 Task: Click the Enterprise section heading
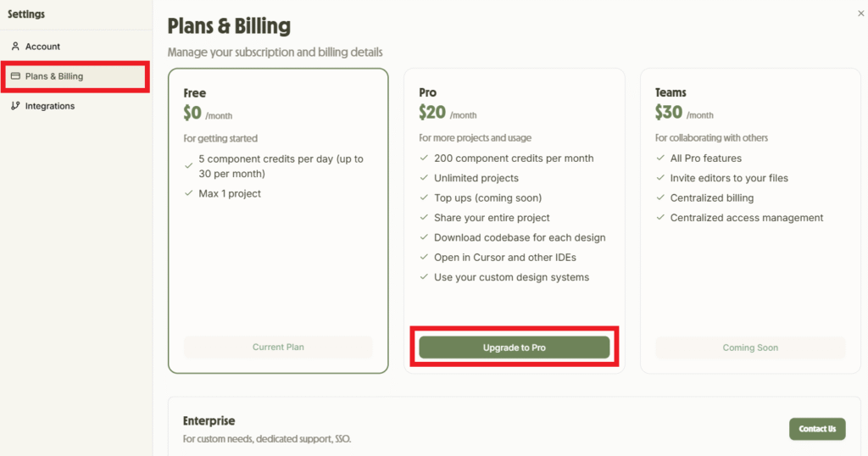pos(209,420)
